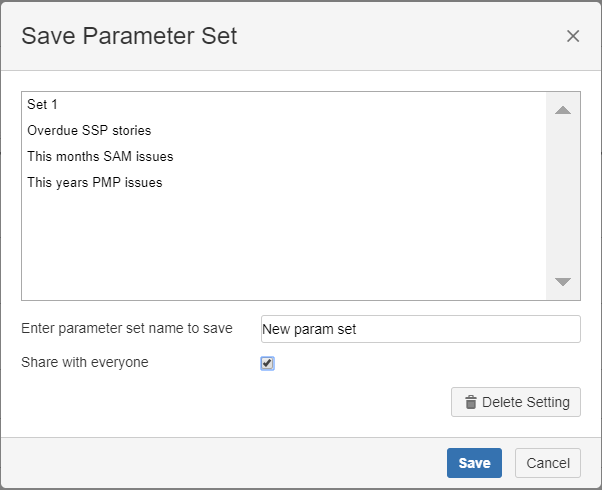
Task: Click the 'Share with everyone' label text
Action: tap(85, 362)
